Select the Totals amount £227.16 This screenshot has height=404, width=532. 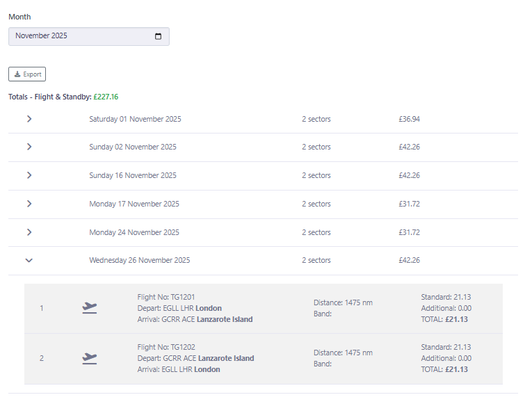click(x=106, y=97)
